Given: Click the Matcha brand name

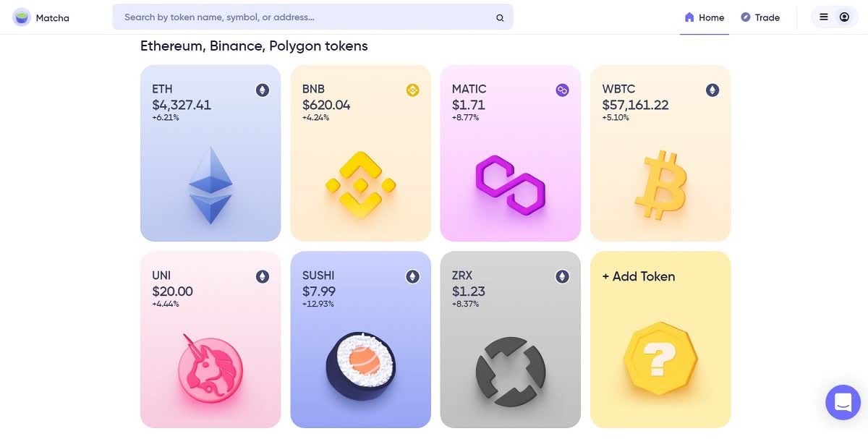Looking at the screenshot, I should [52, 18].
